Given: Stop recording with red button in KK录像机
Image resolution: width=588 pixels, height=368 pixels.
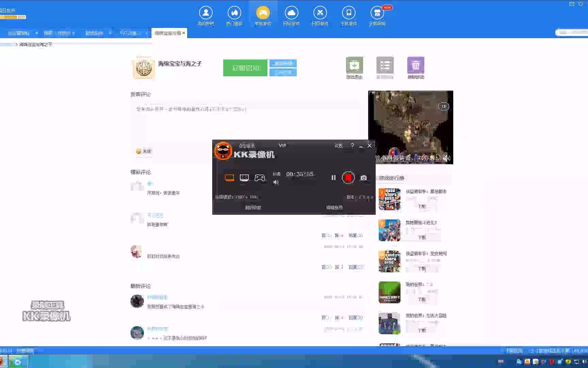Looking at the screenshot, I should point(348,178).
